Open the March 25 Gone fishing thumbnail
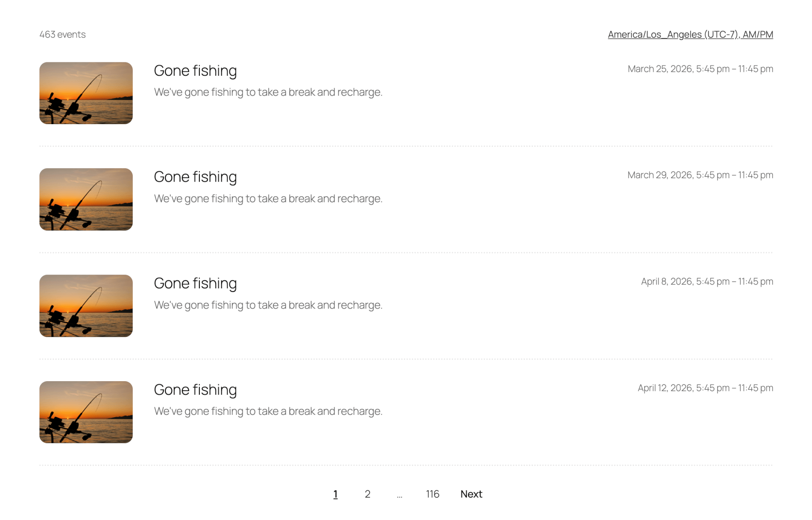The height and width of the screenshot is (520, 812). pos(86,93)
